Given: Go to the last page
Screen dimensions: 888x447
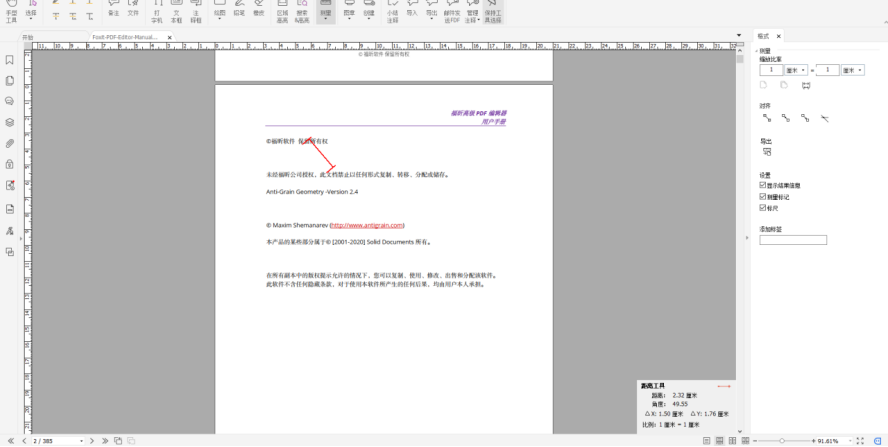Looking at the screenshot, I should 105,441.
